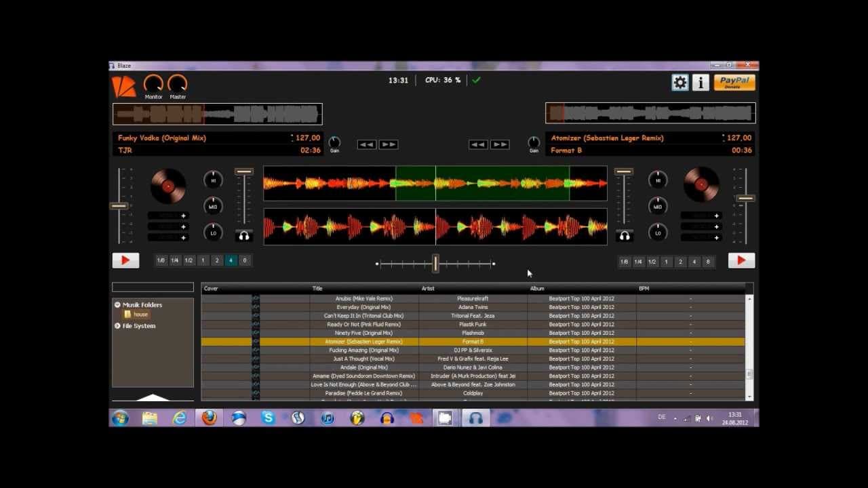
Task: Fast-forward the right deck track
Action: [500, 144]
